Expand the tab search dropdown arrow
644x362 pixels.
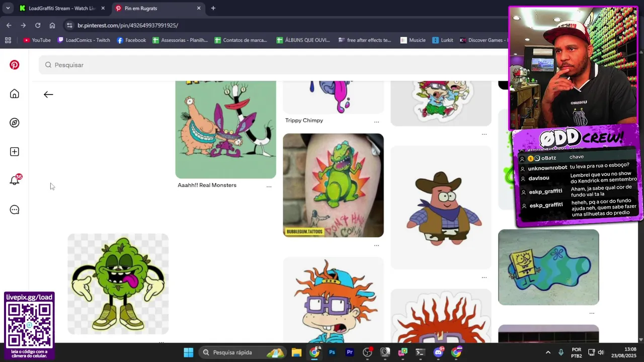click(x=8, y=8)
